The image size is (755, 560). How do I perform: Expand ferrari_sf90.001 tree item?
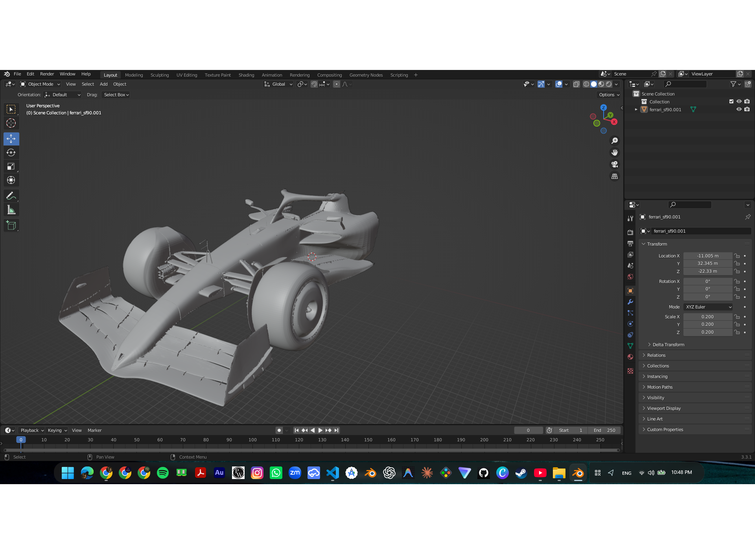click(x=636, y=110)
